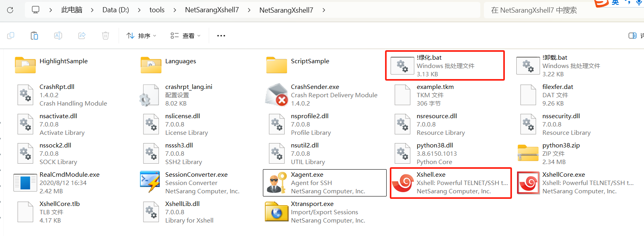This screenshot has height=236, width=644.
Task: Select the Xtransport.exe icon
Action: click(277, 212)
